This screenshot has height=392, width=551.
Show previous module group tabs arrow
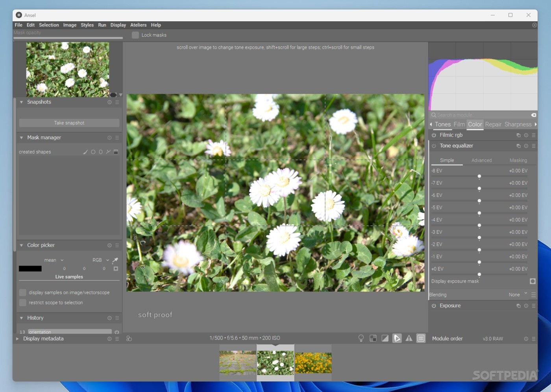[x=431, y=124]
